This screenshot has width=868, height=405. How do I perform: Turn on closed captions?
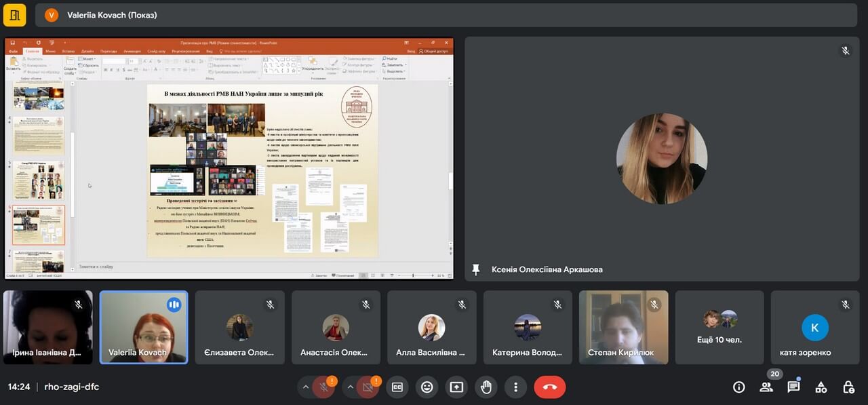[x=397, y=387]
